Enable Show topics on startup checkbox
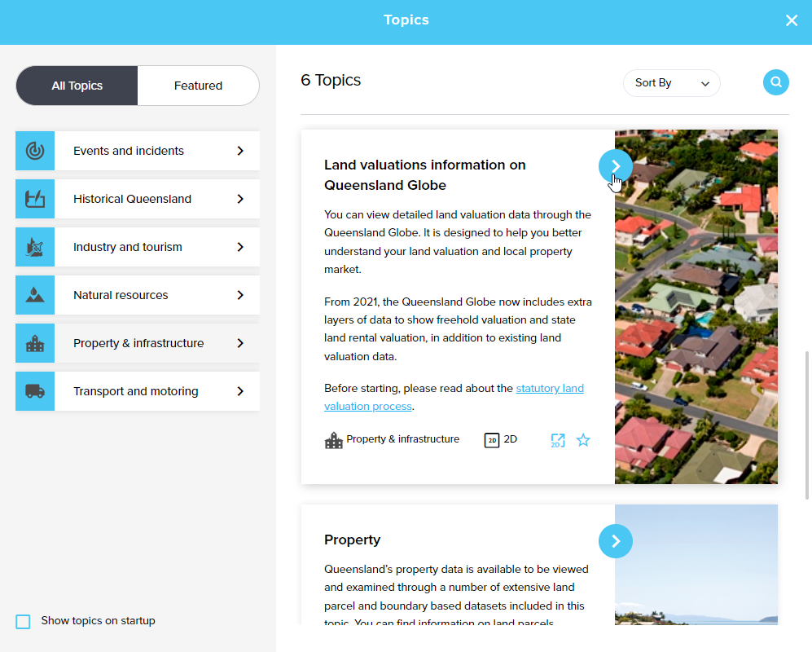This screenshot has width=812, height=652. (x=24, y=622)
